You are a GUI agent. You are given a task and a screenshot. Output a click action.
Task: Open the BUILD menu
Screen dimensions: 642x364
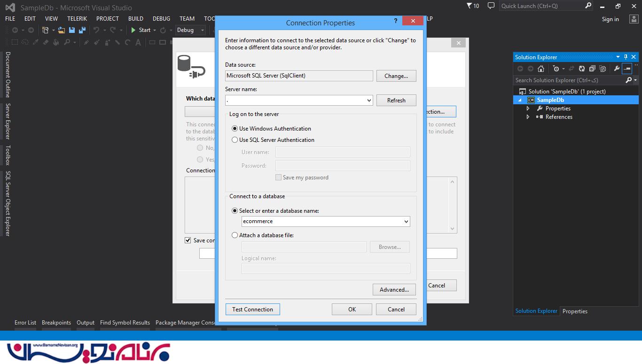(136, 19)
